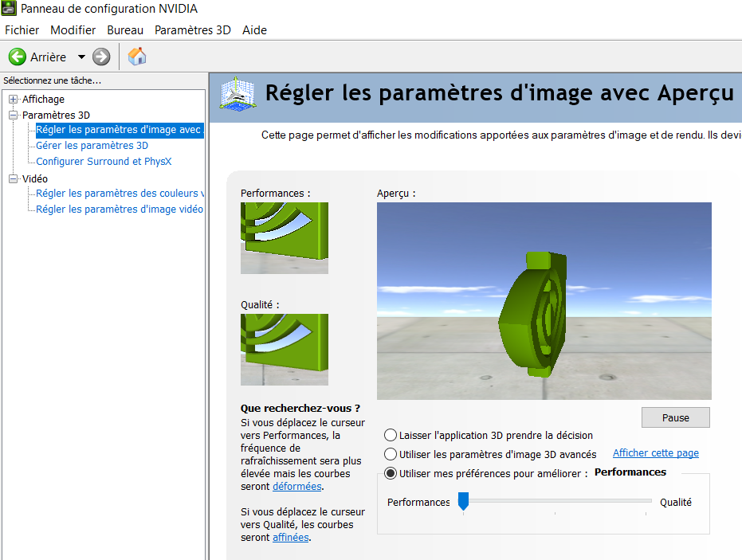Collapse the Vidéo tree node

[14, 178]
